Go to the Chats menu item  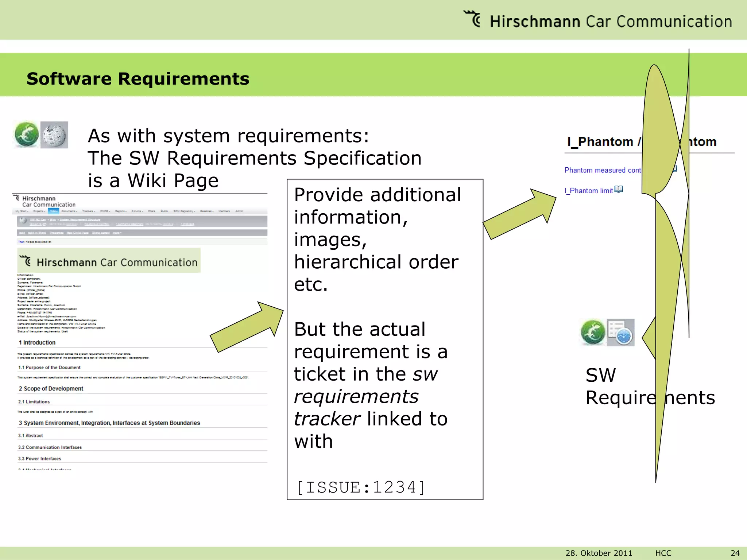152,211
